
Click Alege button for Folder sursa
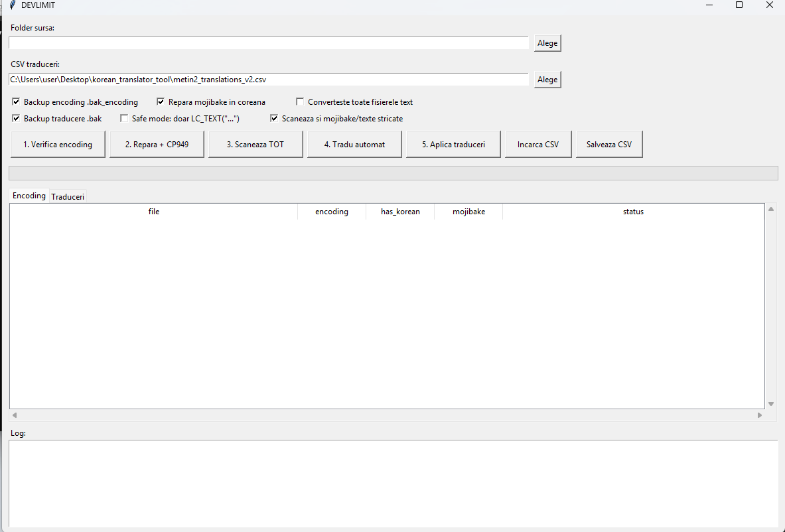pos(547,43)
